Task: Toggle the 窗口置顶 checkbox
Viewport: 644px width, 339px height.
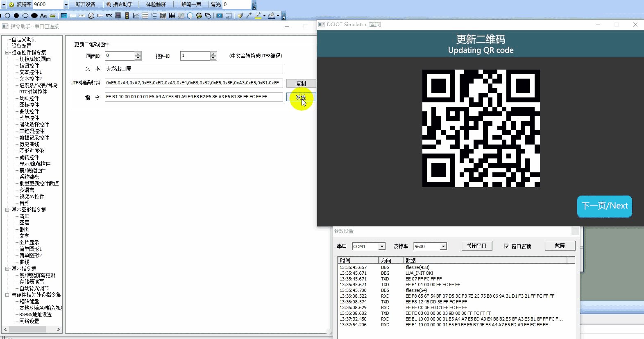Action: pyautogui.click(x=507, y=246)
